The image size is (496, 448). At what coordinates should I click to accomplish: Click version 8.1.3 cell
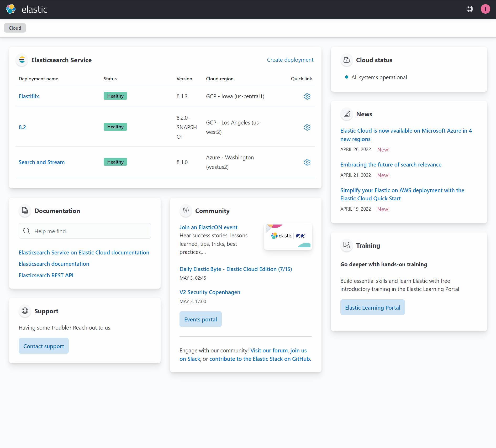click(182, 96)
